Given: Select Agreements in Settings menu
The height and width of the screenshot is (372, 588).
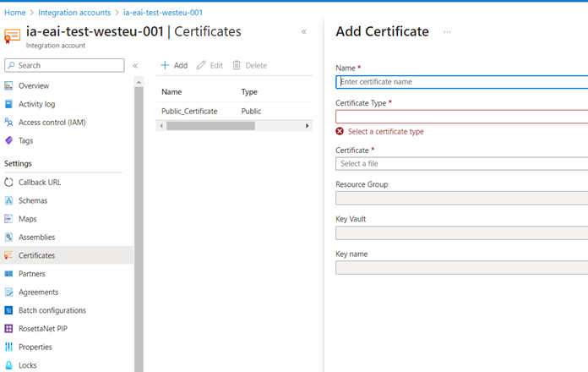Looking at the screenshot, I should pos(39,292).
